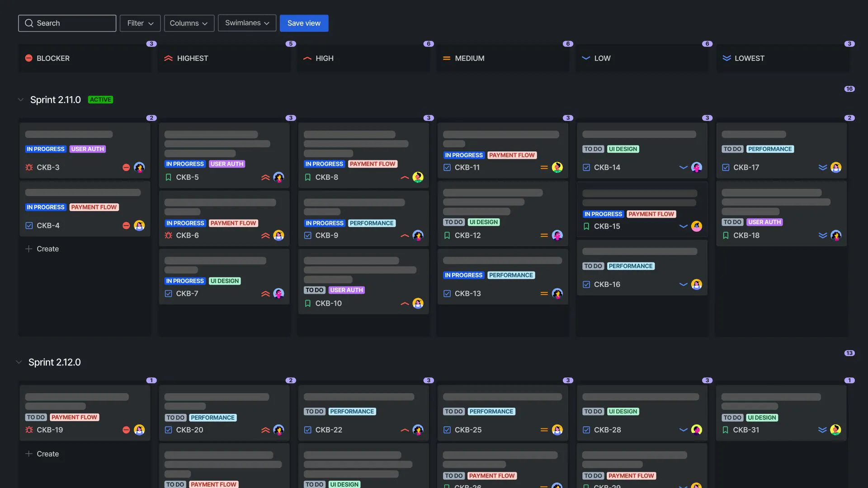
Task: Click highest priority icon on CKB-7
Action: tap(265, 294)
